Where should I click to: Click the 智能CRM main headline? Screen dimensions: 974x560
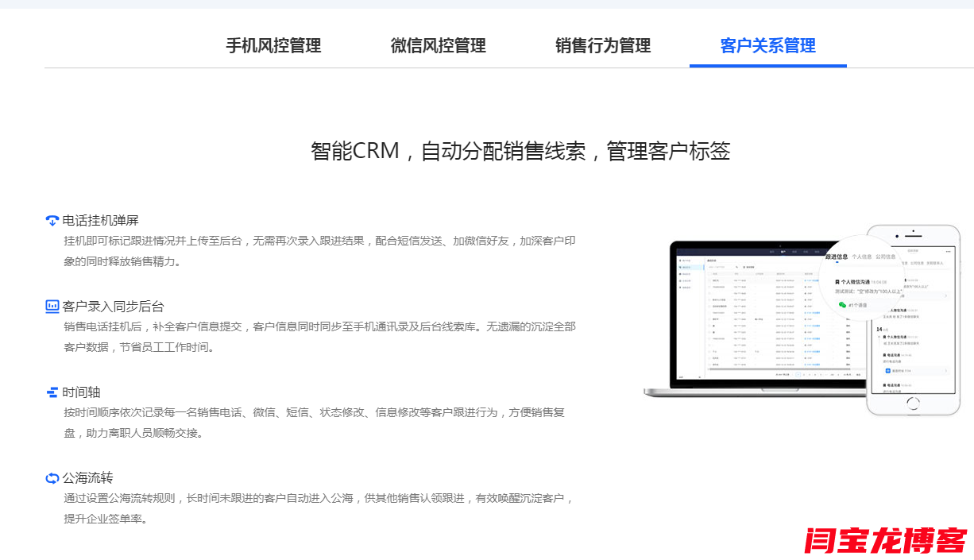[520, 151]
